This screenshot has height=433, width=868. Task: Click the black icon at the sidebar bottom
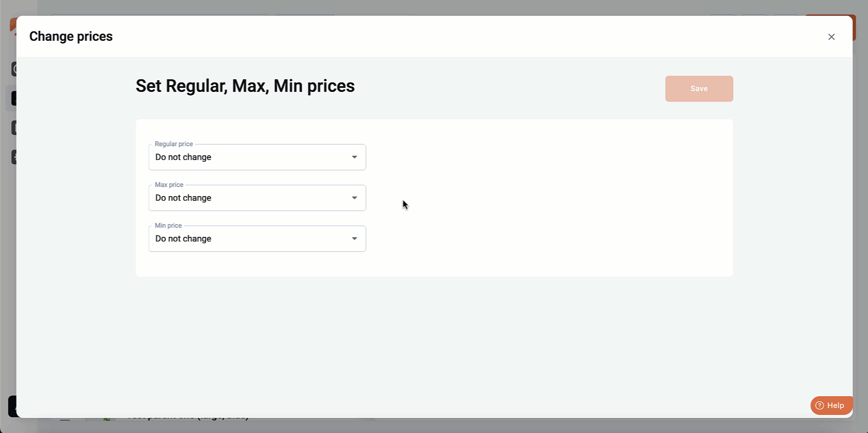[x=12, y=406]
